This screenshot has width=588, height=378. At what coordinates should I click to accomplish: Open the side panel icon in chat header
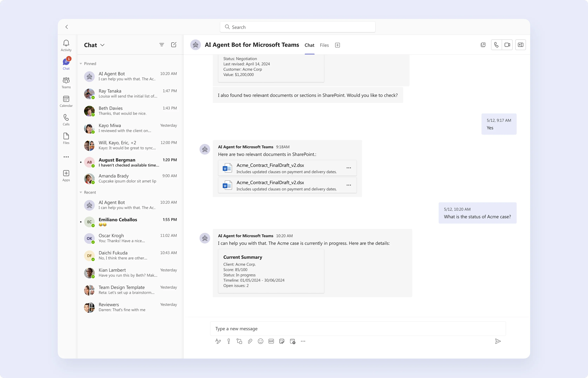(x=520, y=45)
